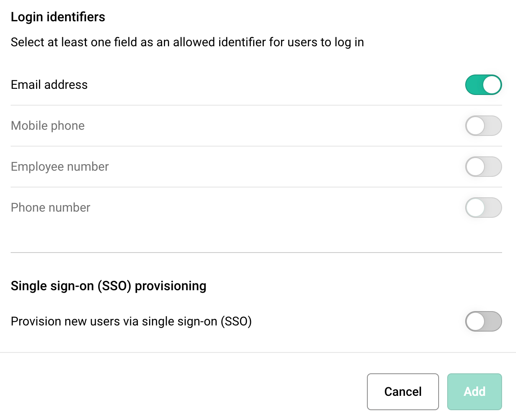
Task: Click the Single sign-on (SSO) provisioning heading
Action: 109,286
